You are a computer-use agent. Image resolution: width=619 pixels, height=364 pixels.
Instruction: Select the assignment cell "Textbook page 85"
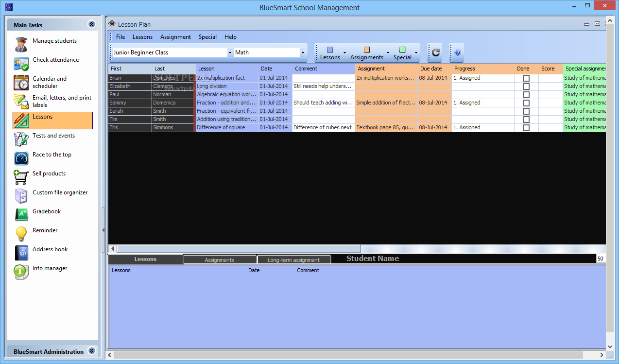coord(386,128)
